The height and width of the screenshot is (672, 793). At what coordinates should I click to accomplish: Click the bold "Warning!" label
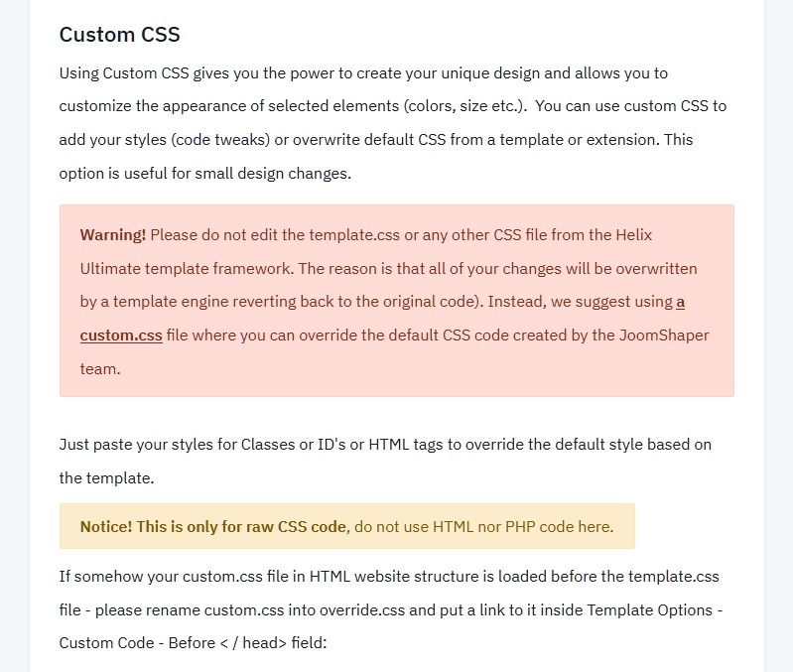tap(113, 235)
